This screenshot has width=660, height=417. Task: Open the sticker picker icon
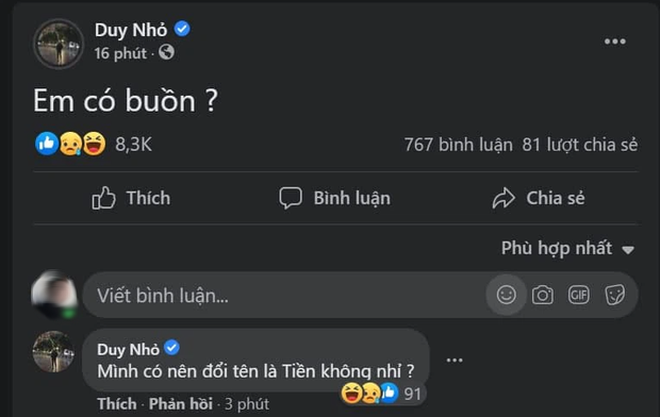(615, 295)
